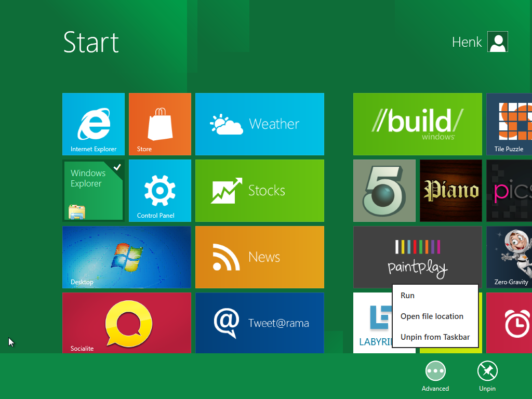Viewport: 532px width, 399px height.
Task: Open the //build/ windows tile
Action: (417, 124)
